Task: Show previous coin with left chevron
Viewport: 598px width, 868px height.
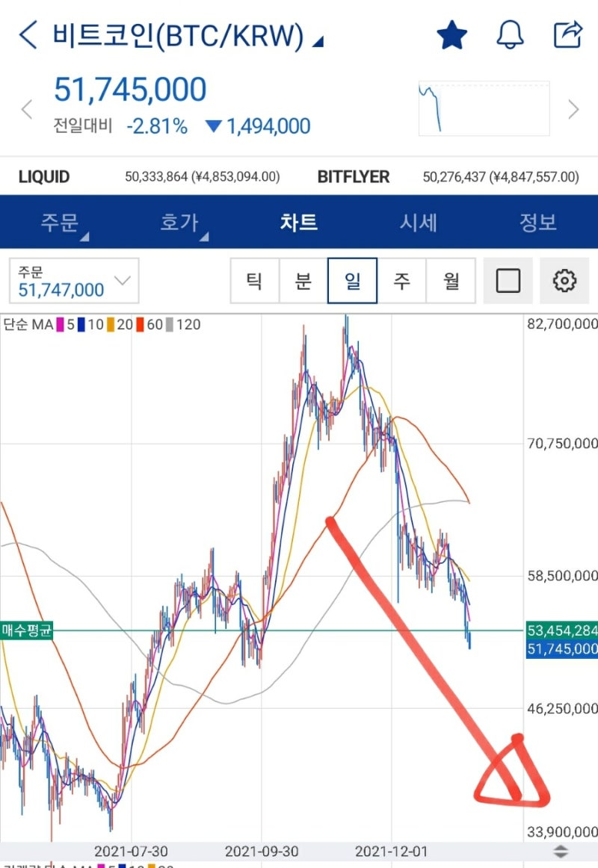Action: (27, 109)
